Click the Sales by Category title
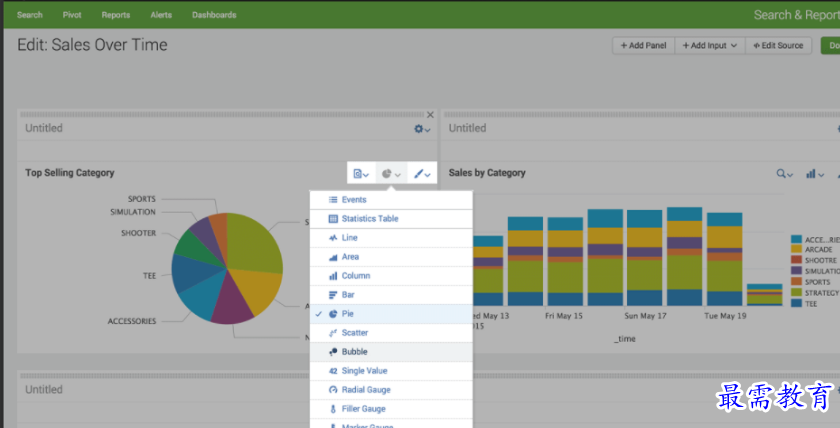Screen dimensions: 840x428 (487, 172)
